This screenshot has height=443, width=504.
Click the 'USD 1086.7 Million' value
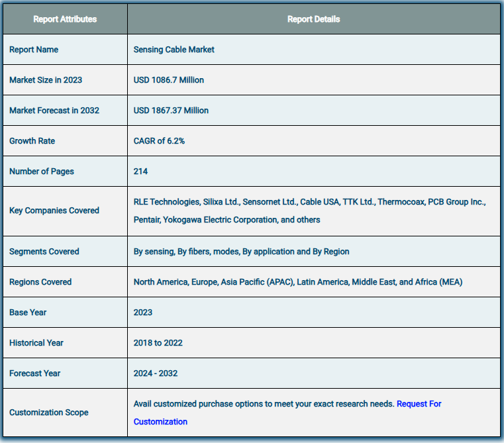pos(169,80)
